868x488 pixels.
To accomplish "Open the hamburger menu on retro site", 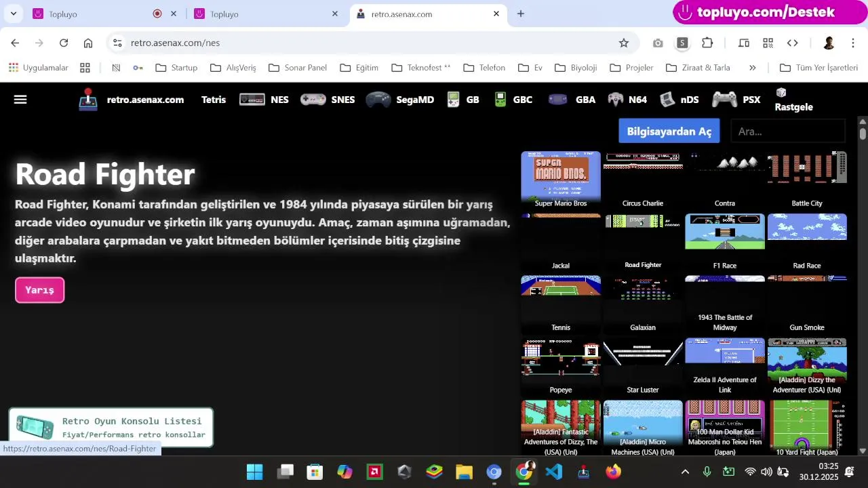I will (20, 100).
